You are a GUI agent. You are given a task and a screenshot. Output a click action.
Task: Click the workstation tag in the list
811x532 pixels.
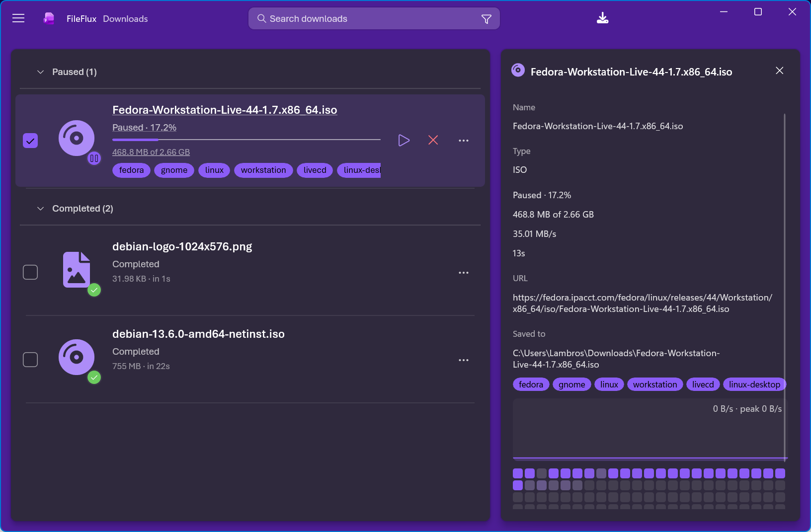[x=263, y=170]
